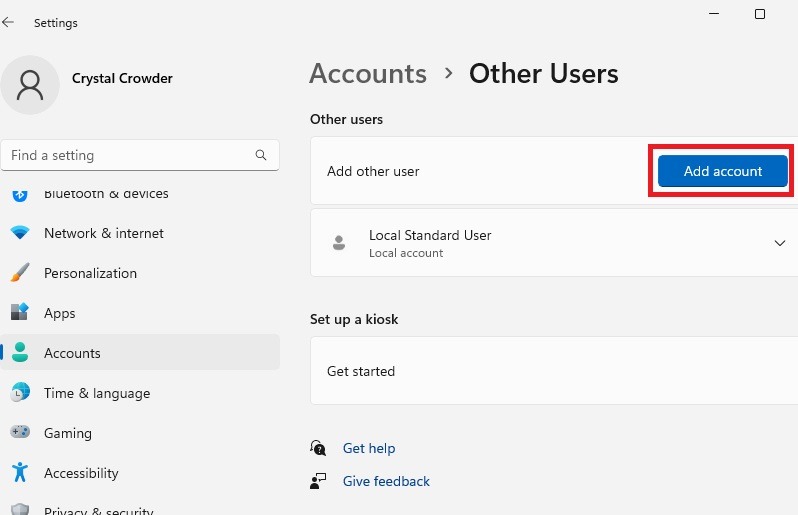Click the Time & language clock icon
This screenshot has height=515, width=798.
(x=20, y=393)
